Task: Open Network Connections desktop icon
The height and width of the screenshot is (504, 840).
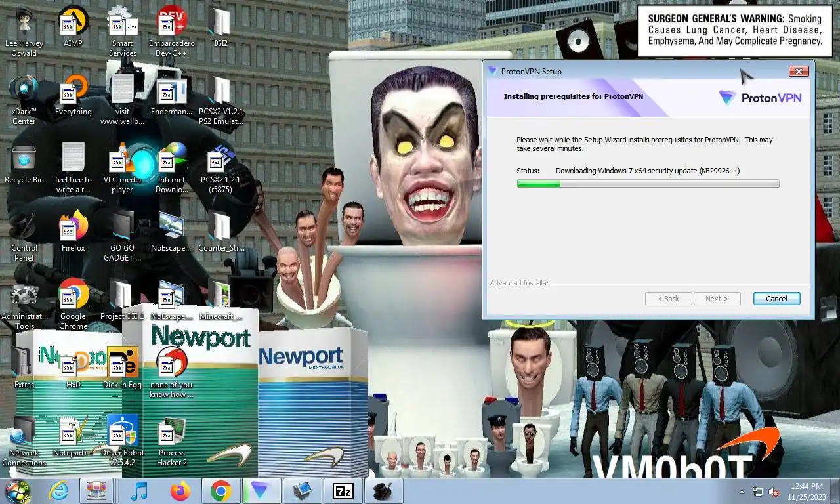Action: 24,441
